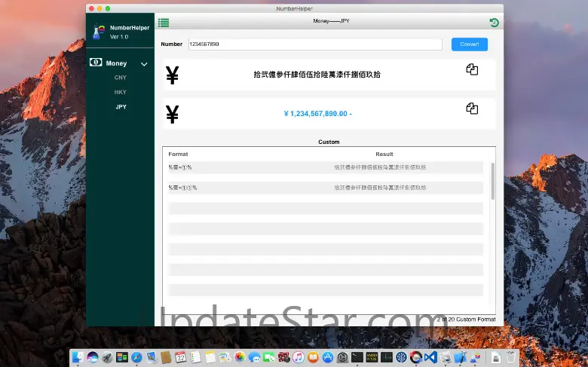Viewport: 588px width, 367px height.
Task: Copy the ¥ 1,234,567,890.00 formatted result
Action: coord(472,109)
